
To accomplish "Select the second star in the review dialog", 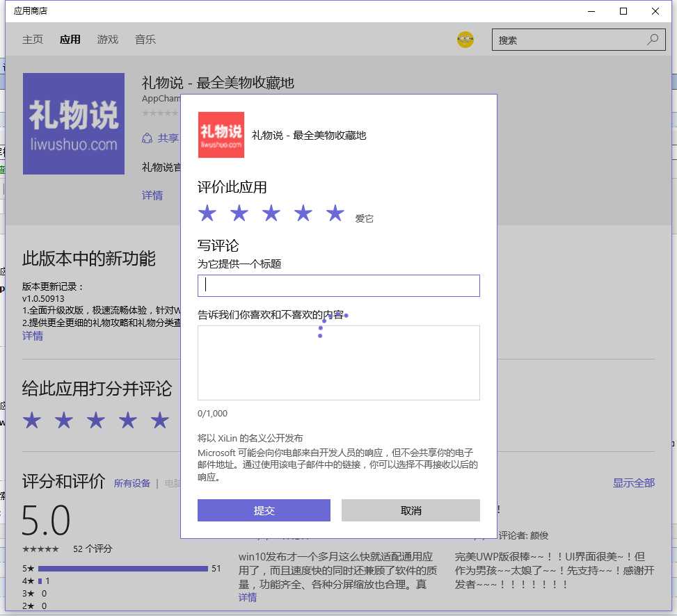I will pyautogui.click(x=239, y=213).
